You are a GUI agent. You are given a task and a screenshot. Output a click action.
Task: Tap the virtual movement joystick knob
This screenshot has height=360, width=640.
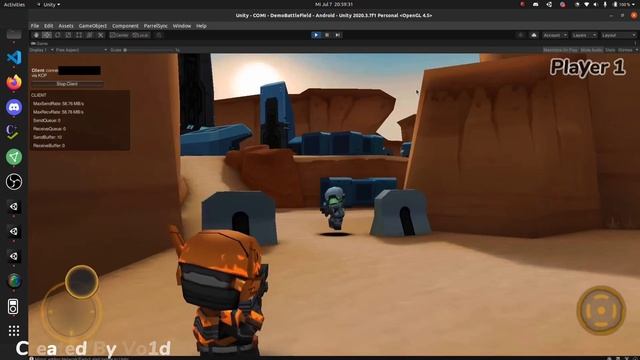click(x=82, y=282)
